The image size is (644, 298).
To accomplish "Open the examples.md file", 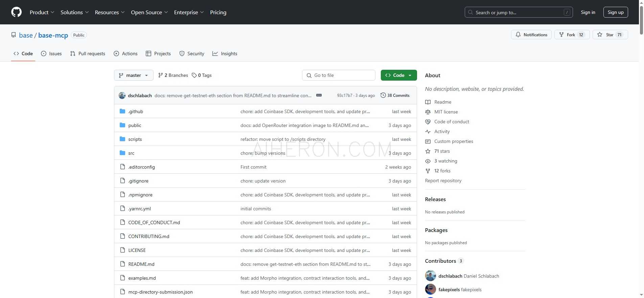I will coord(142,278).
